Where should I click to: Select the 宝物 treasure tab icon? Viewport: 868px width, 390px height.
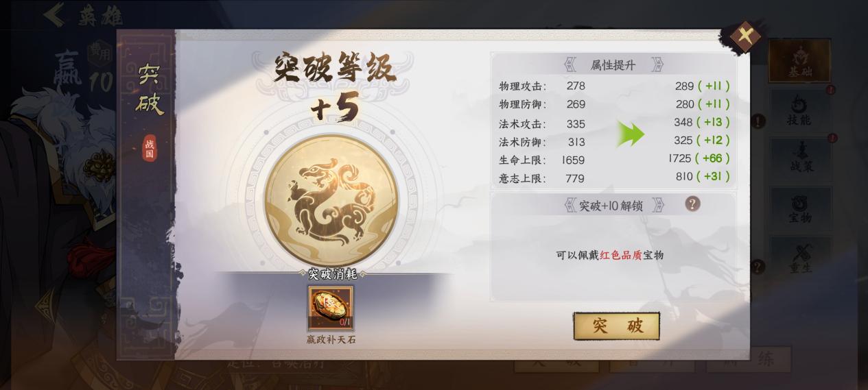pyautogui.click(x=801, y=208)
